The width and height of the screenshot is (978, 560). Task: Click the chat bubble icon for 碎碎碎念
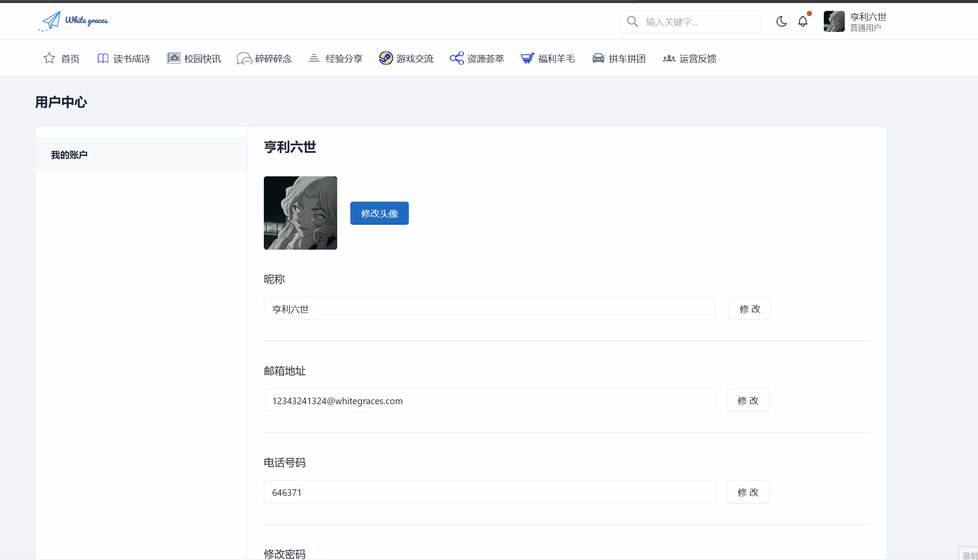[x=244, y=58]
